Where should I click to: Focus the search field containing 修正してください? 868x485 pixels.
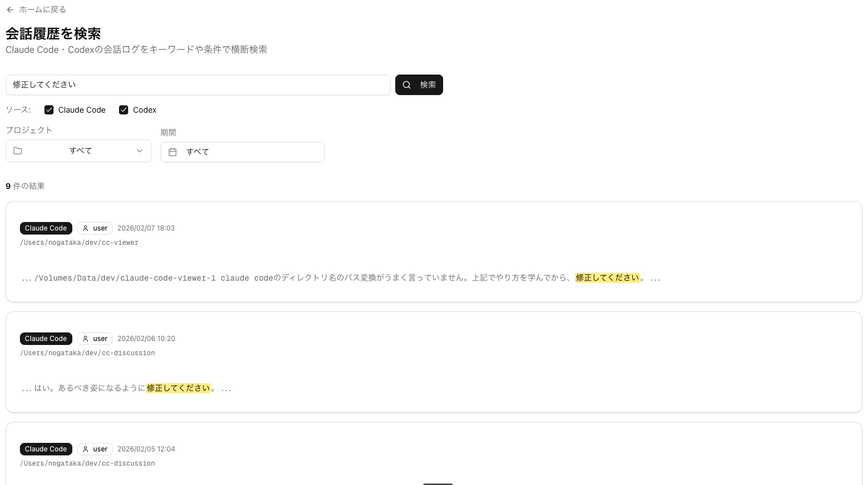198,85
